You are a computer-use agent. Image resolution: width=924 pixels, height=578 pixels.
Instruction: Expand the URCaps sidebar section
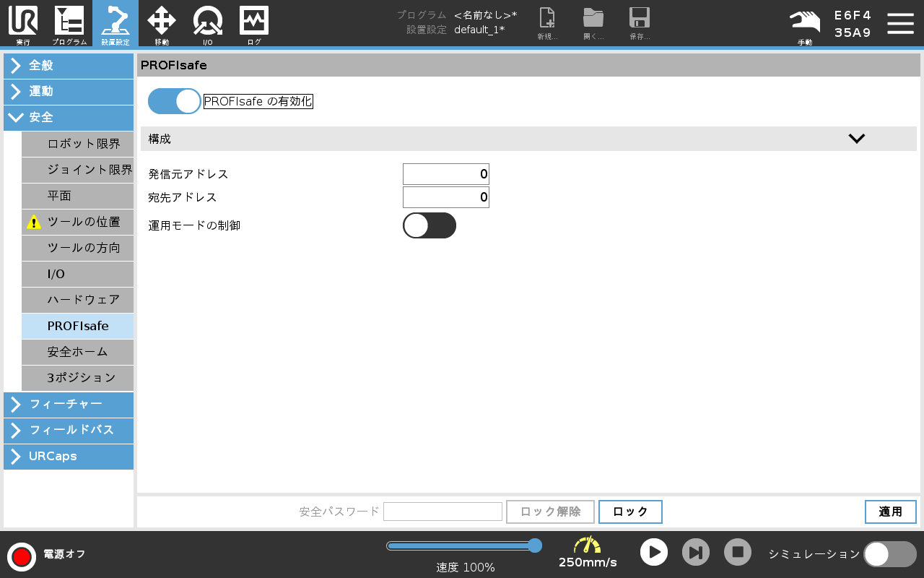[x=69, y=456]
